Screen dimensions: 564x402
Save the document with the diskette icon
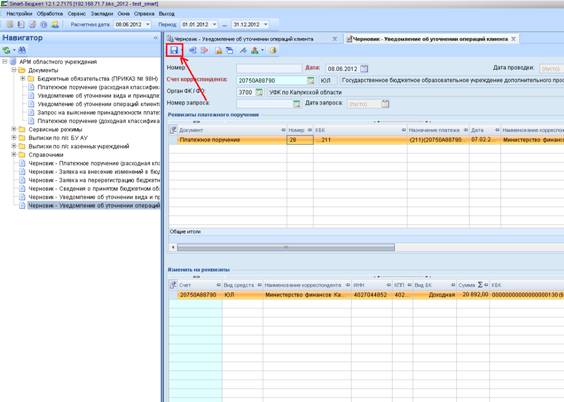click(174, 50)
